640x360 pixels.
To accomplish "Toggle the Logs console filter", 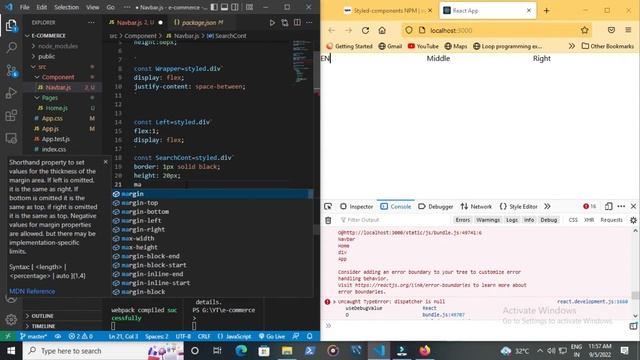I will pyautogui.click(x=512, y=220).
